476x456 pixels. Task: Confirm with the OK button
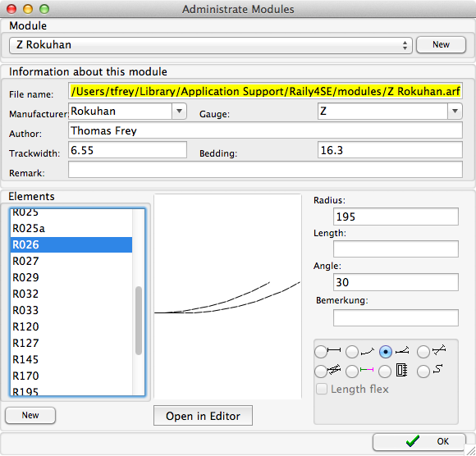(419, 441)
